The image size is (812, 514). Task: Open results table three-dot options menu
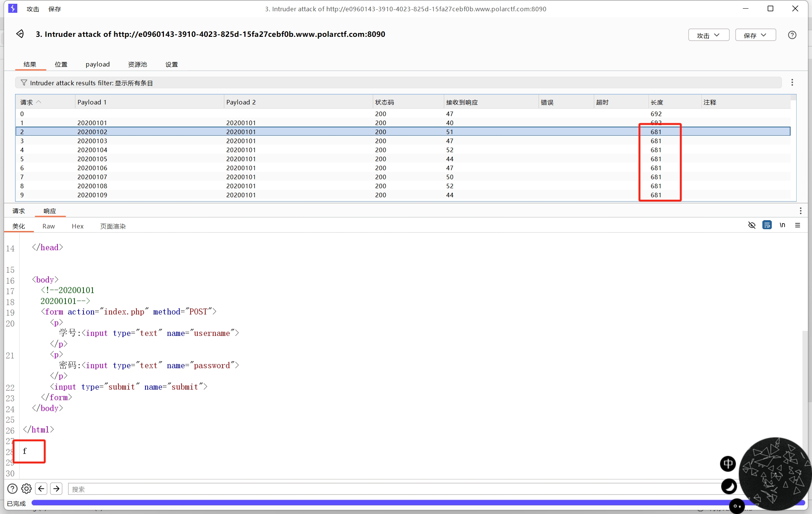[792, 83]
